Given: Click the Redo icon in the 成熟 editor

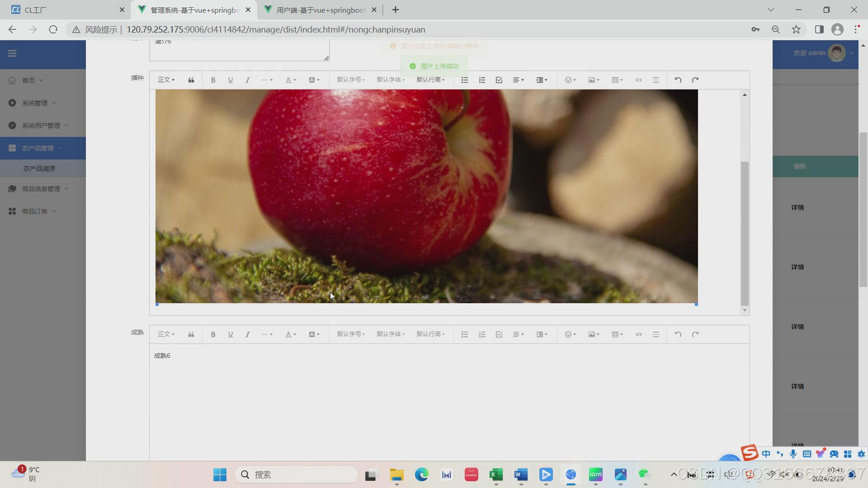Looking at the screenshot, I should click(695, 334).
